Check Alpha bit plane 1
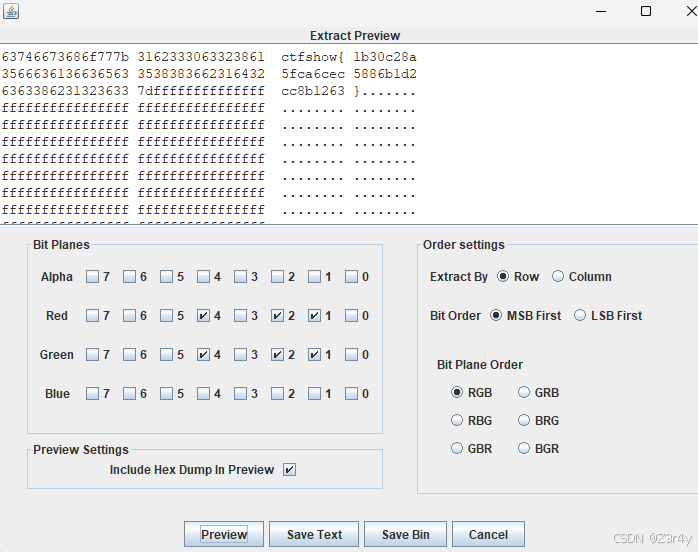Screen dimensions: 698x552 [314, 277]
